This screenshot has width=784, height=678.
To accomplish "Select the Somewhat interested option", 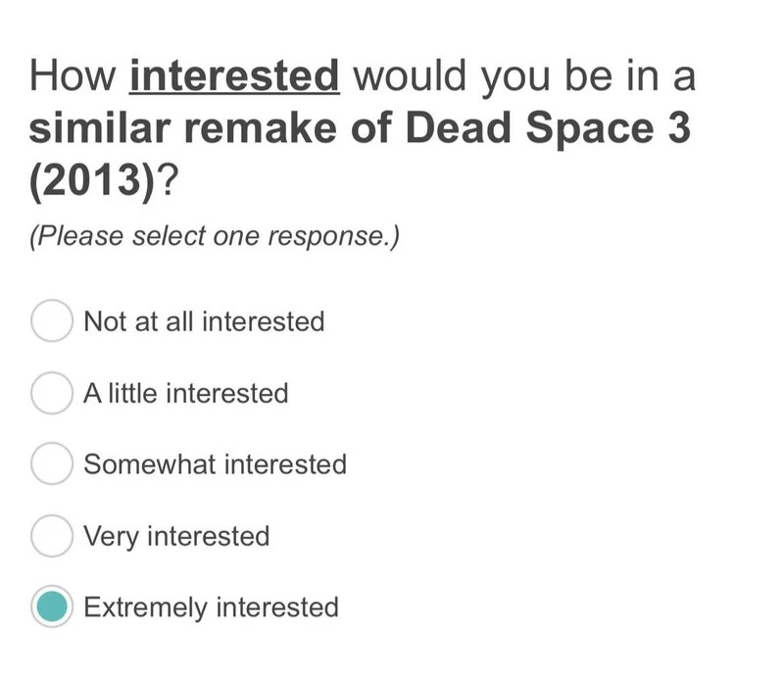I will (x=51, y=464).
